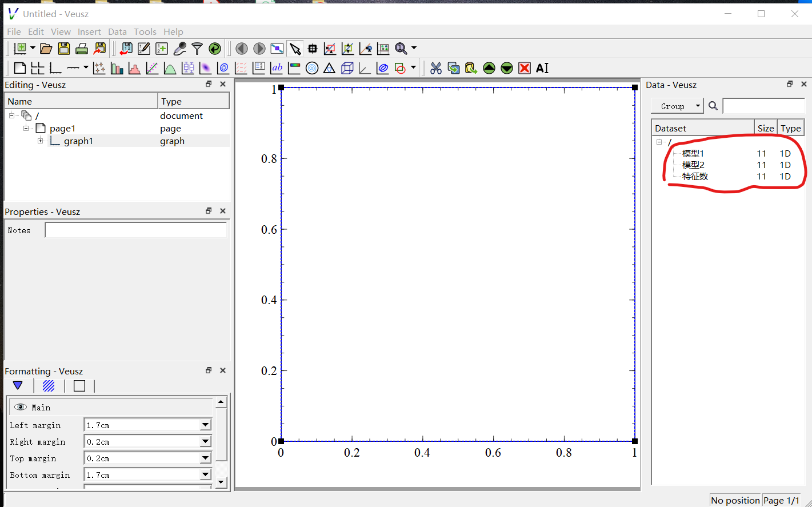The width and height of the screenshot is (812, 507).
Task: Add a 3D scene cube widget
Action: [x=347, y=69]
